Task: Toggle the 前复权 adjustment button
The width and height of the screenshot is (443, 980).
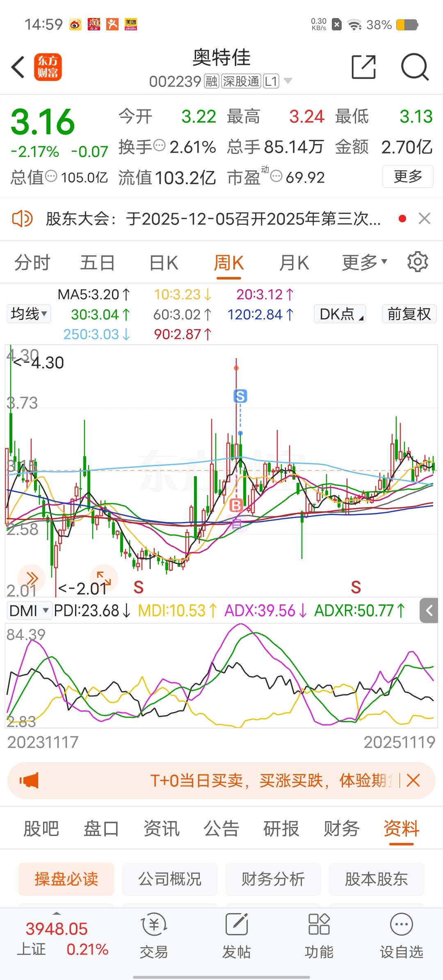Action: coord(409,314)
